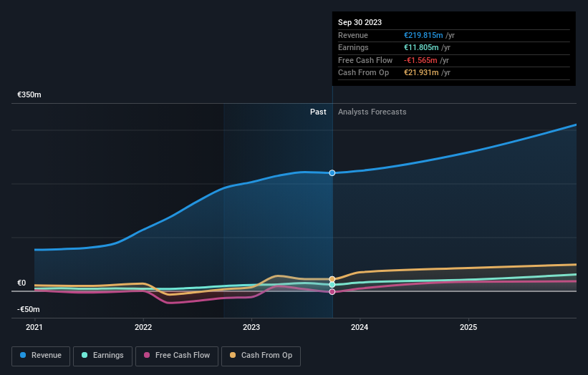This screenshot has height=375, width=588.
Task: Click the €219.815m revenue value
Action: [423, 35]
